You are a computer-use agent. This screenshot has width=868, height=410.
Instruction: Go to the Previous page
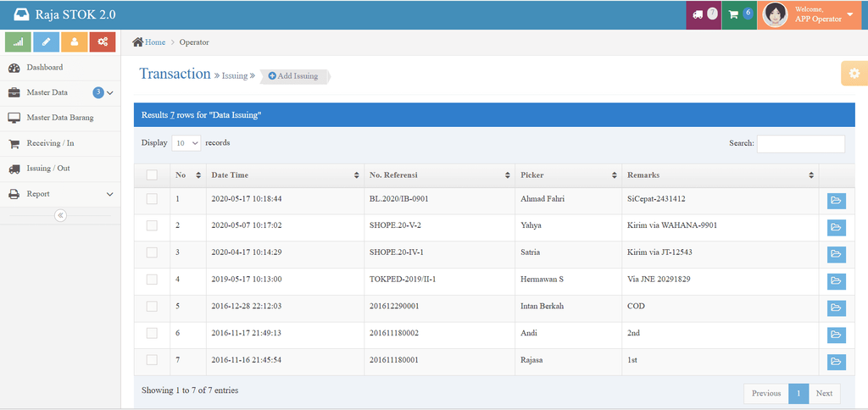(x=766, y=393)
